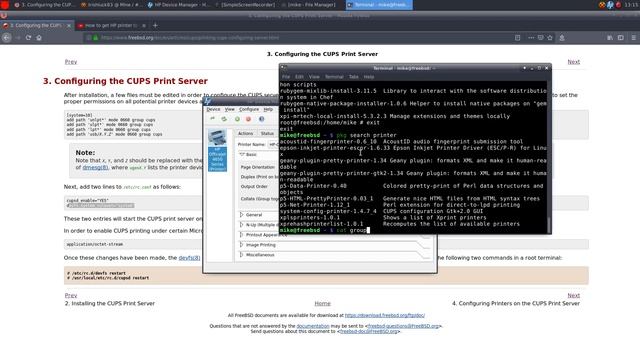Click HP Device Manager green add icon
The height and width of the screenshot is (360, 640).
click(x=237, y=119)
